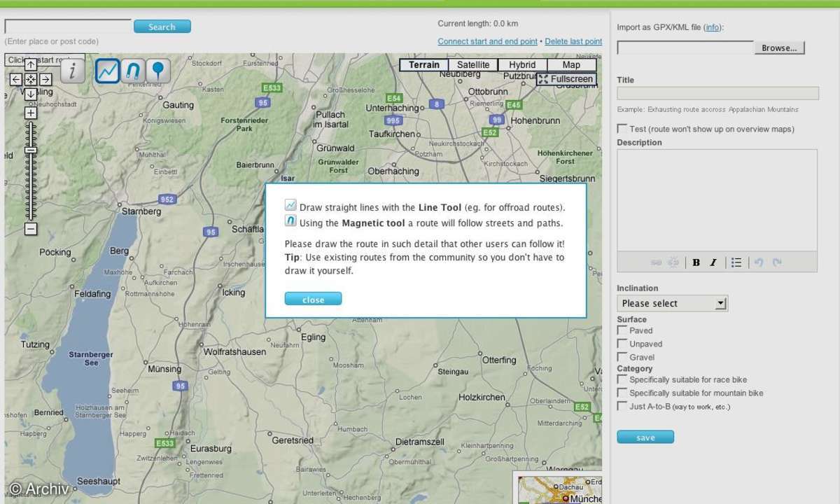Viewport: 840px width, 504px height.
Task: Click undo in the description editor
Action: pyautogui.click(x=759, y=262)
